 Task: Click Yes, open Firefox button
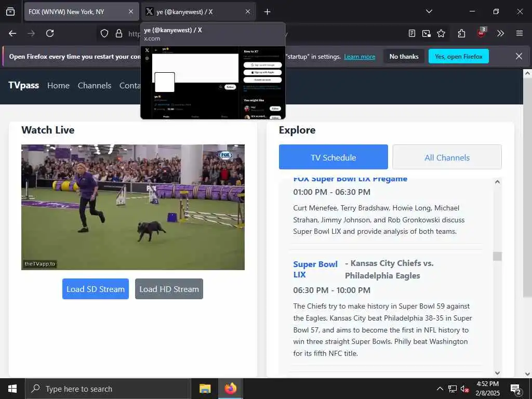458,56
